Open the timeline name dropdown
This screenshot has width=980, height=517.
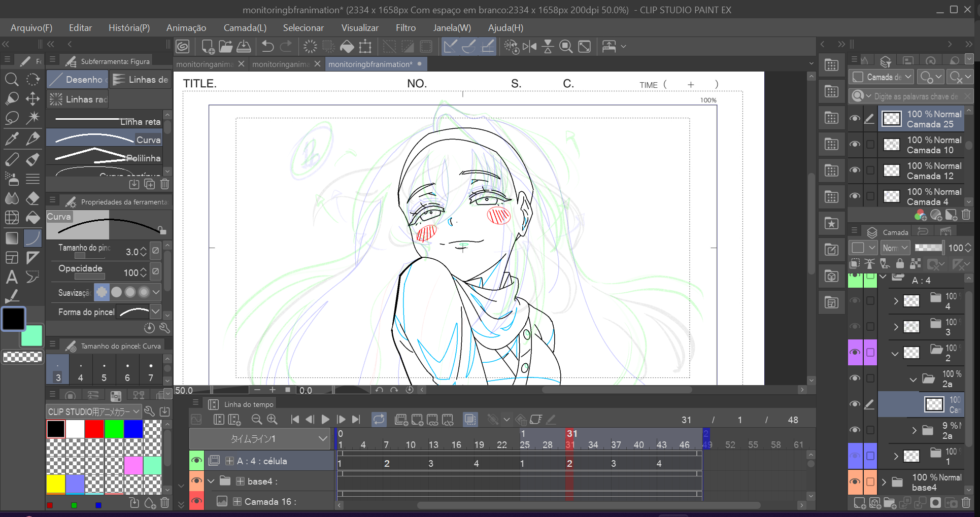point(322,439)
